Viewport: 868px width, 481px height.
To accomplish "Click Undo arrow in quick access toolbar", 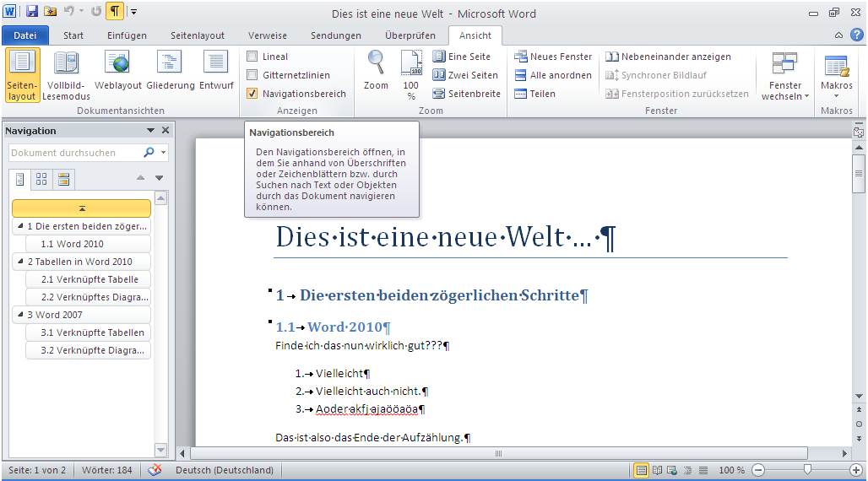I will click(68, 11).
